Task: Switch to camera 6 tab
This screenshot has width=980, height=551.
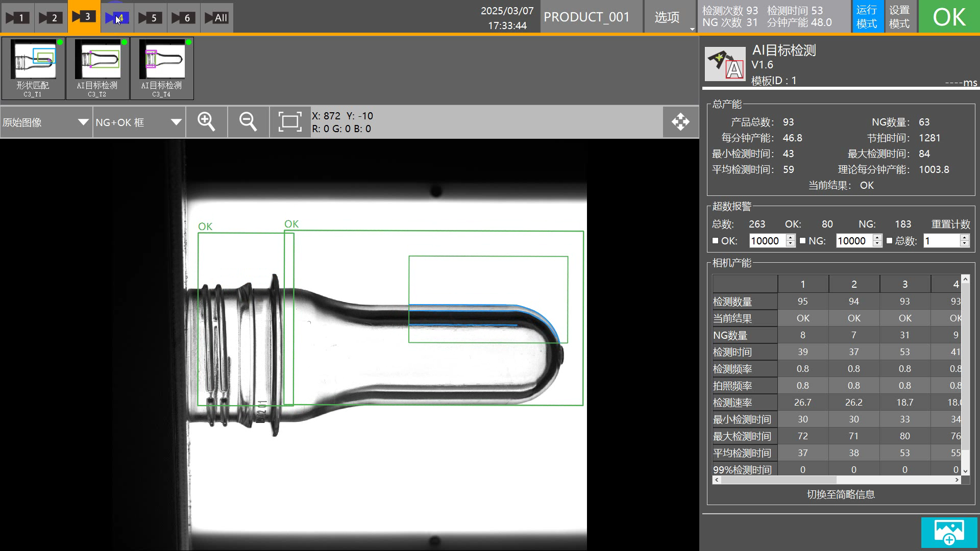Action: point(183,18)
